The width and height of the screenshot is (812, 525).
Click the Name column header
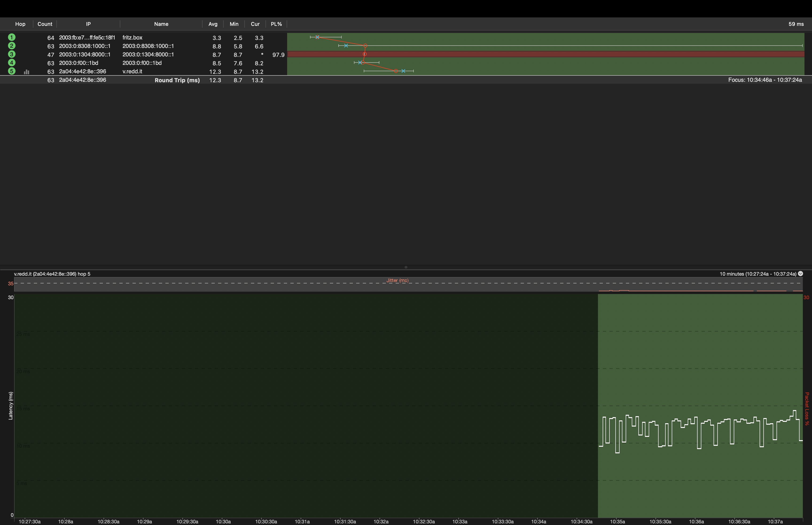161,24
